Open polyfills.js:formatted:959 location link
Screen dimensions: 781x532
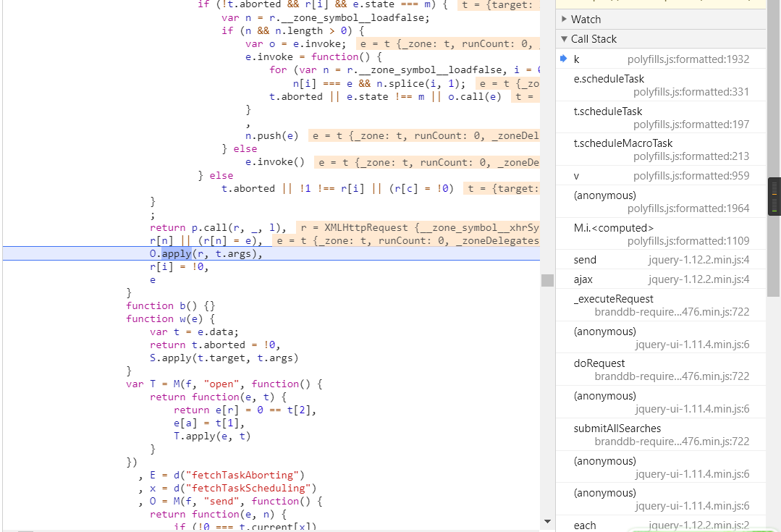click(x=691, y=176)
